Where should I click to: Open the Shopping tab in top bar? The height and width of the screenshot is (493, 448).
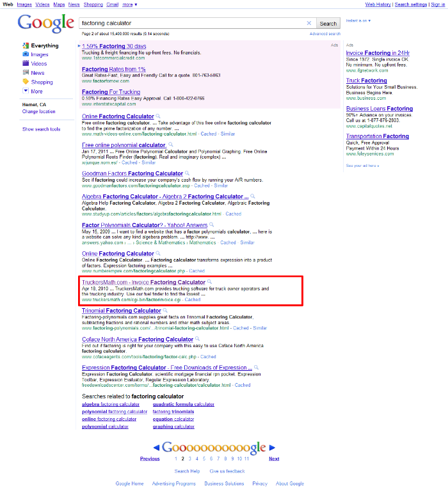tap(93, 4)
